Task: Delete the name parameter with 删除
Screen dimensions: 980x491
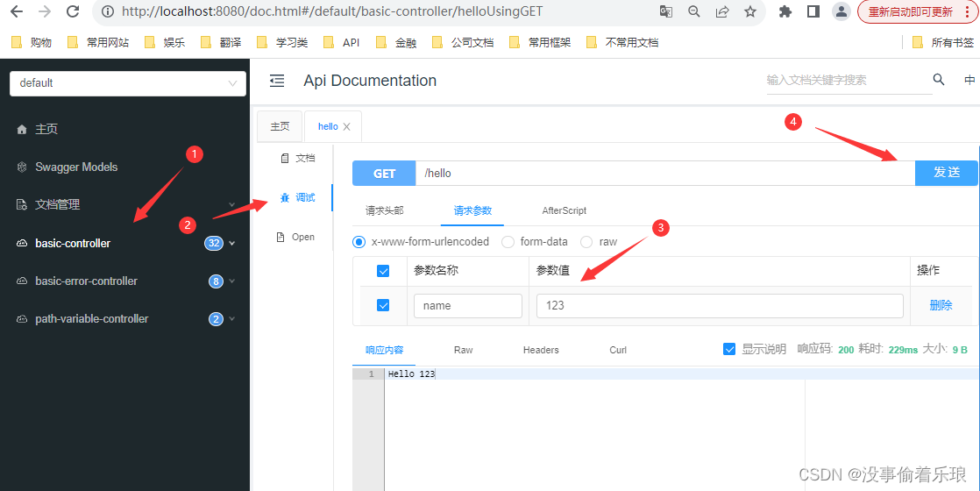Action: coord(941,306)
